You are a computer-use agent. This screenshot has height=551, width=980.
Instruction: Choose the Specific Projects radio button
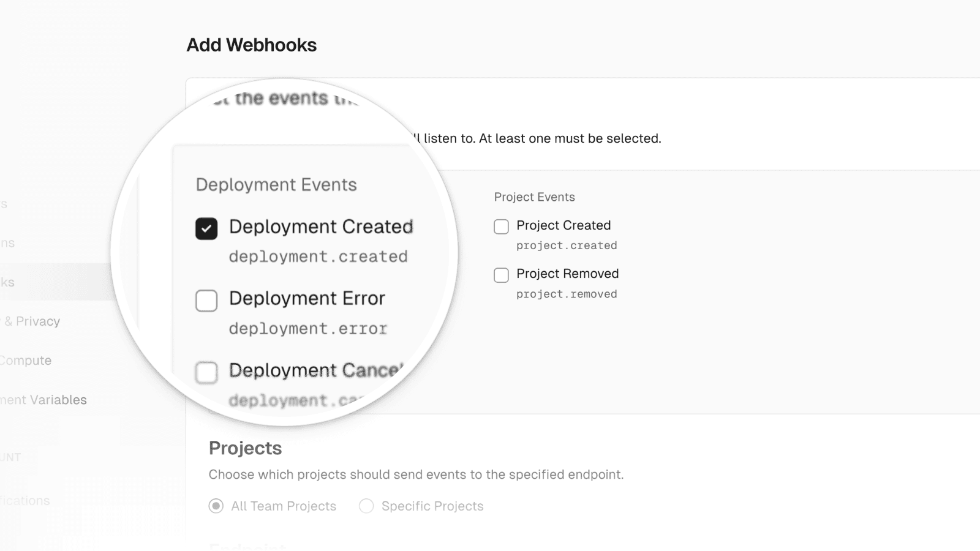point(366,506)
